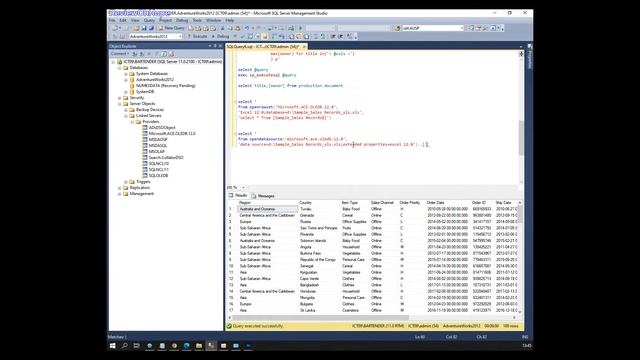
Task: Click the Undo icon in the toolbar
Action: coord(247,28)
